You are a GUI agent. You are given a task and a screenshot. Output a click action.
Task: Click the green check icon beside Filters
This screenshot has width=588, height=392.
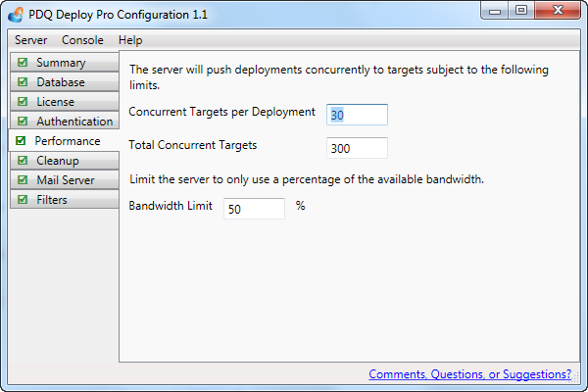[x=23, y=200]
